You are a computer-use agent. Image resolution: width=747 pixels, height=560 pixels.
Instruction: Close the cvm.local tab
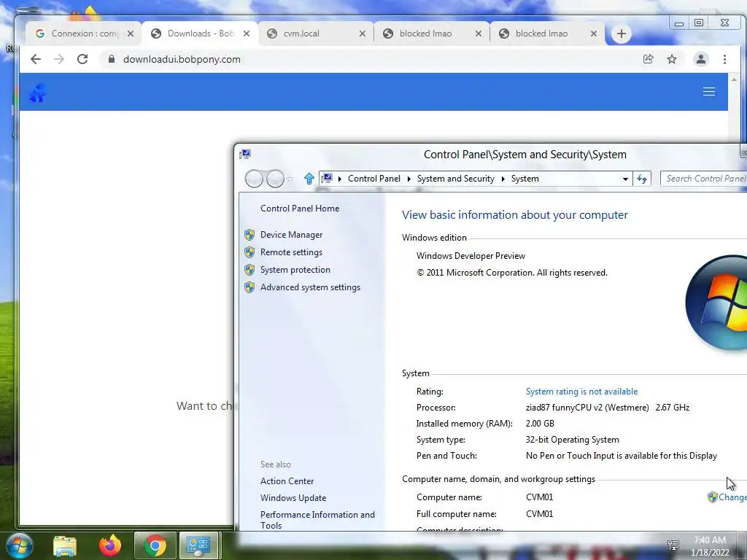click(x=363, y=34)
